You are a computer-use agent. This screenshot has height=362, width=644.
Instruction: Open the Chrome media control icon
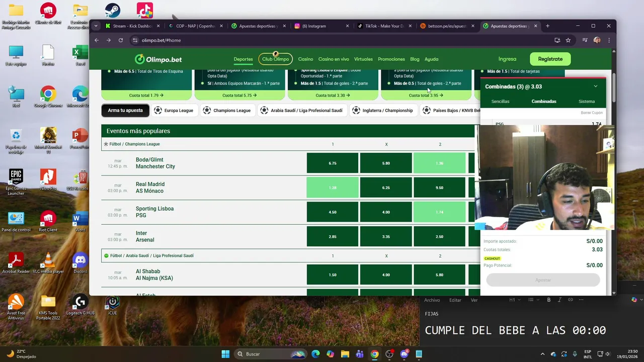coord(585,40)
